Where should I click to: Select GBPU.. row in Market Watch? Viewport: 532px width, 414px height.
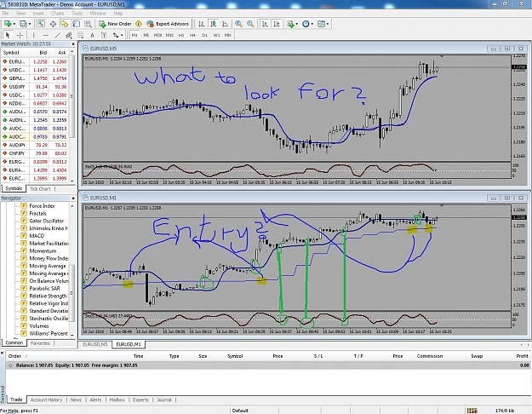(35, 78)
